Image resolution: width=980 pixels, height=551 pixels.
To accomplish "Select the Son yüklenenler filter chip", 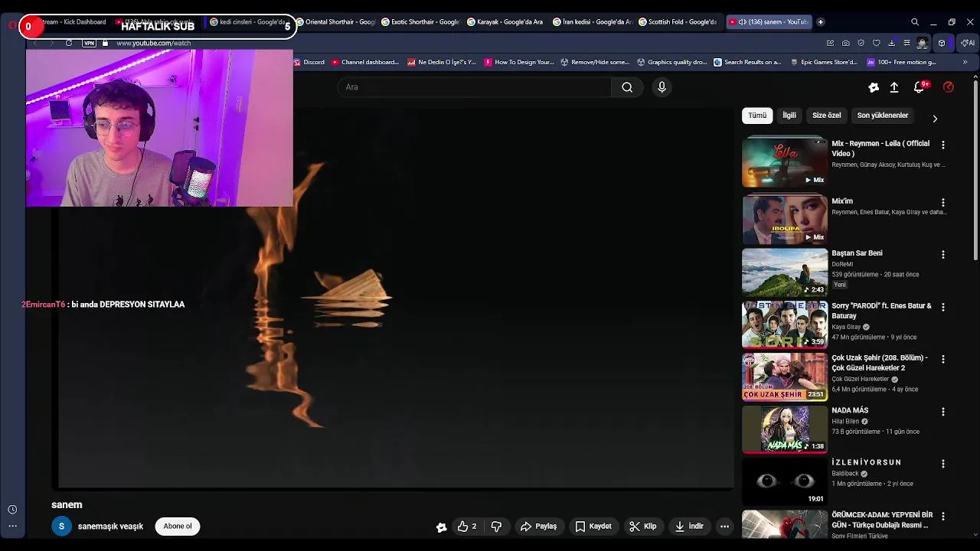I will coord(883,116).
